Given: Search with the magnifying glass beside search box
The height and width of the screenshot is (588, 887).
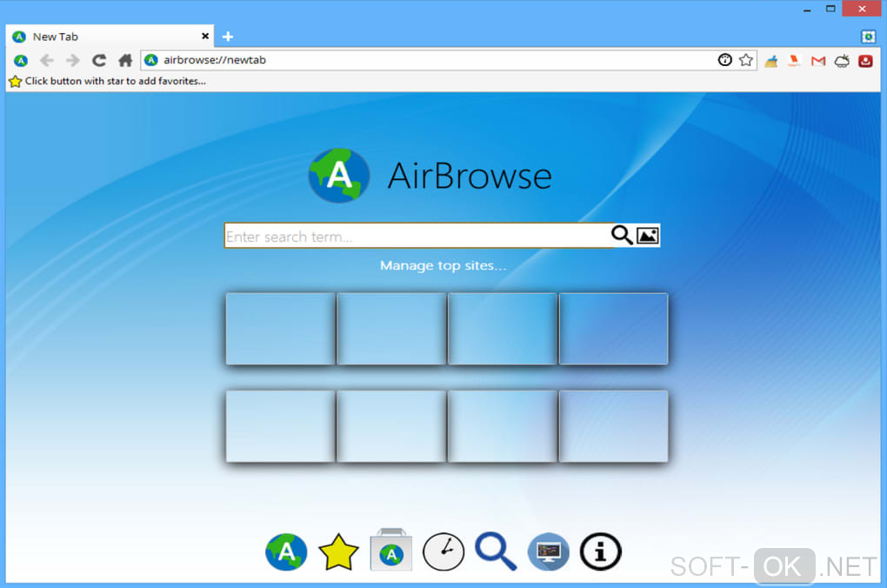Looking at the screenshot, I should 622,235.
